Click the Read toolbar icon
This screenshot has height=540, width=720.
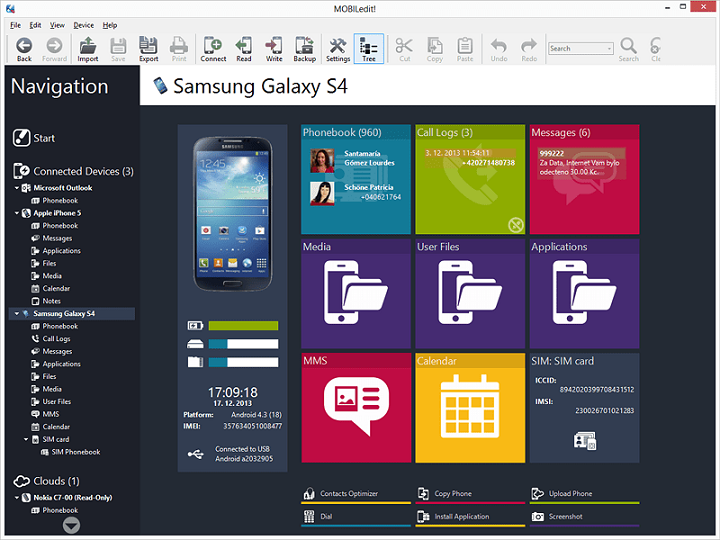pyautogui.click(x=244, y=49)
